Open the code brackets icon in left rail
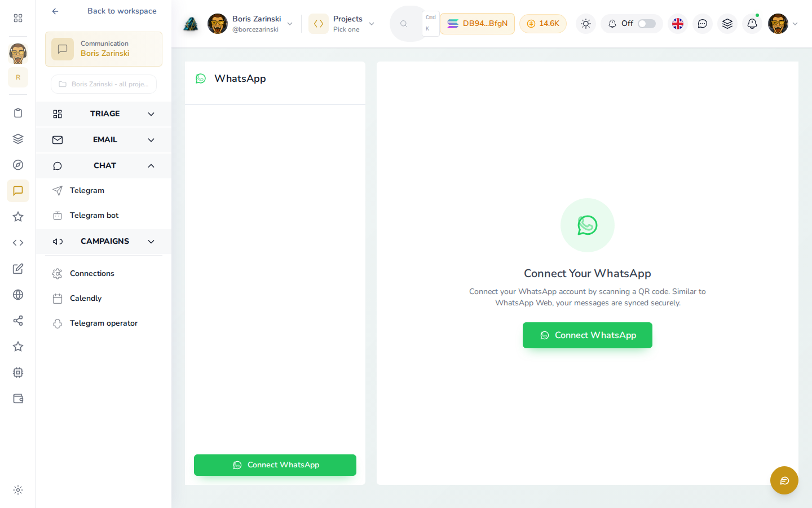 click(x=18, y=243)
